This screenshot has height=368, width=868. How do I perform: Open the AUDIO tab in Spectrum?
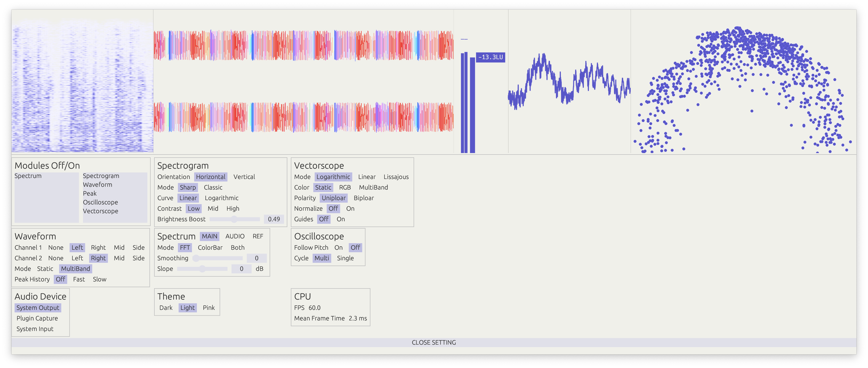[235, 236]
